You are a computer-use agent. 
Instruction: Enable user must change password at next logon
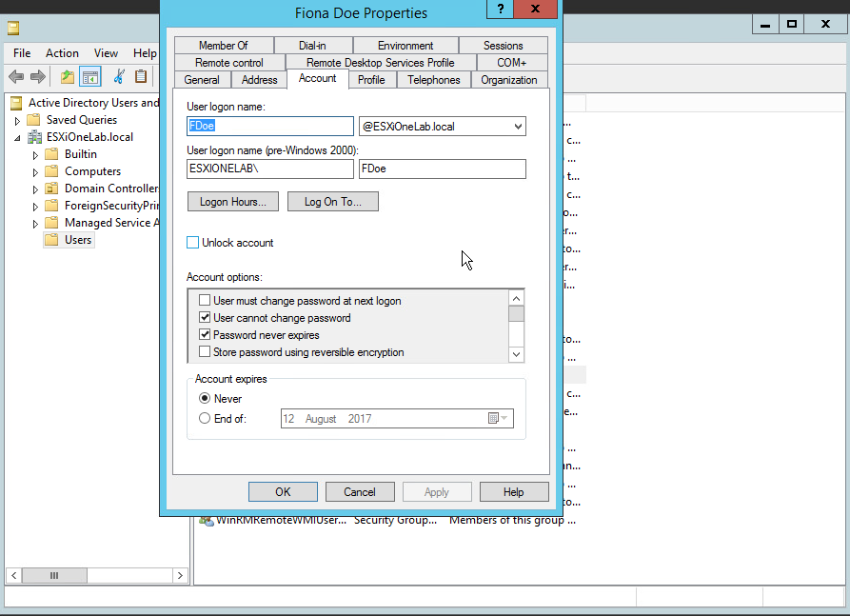tap(205, 299)
